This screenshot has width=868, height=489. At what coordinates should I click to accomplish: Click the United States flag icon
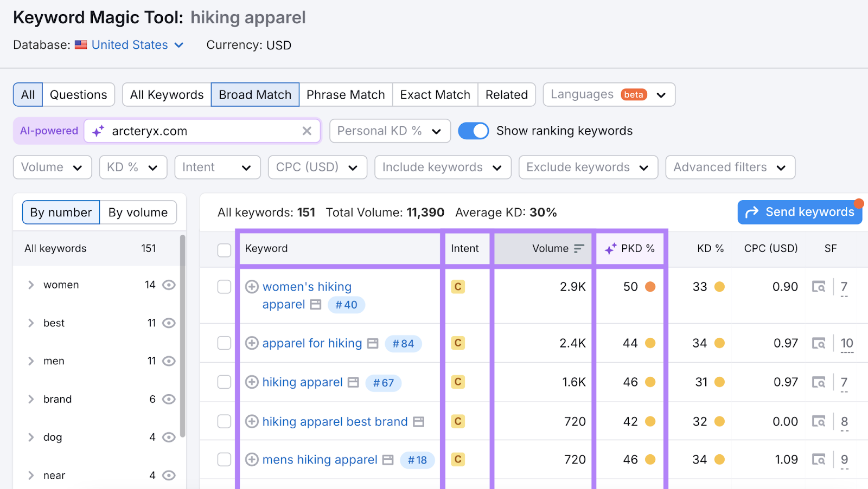(81, 44)
